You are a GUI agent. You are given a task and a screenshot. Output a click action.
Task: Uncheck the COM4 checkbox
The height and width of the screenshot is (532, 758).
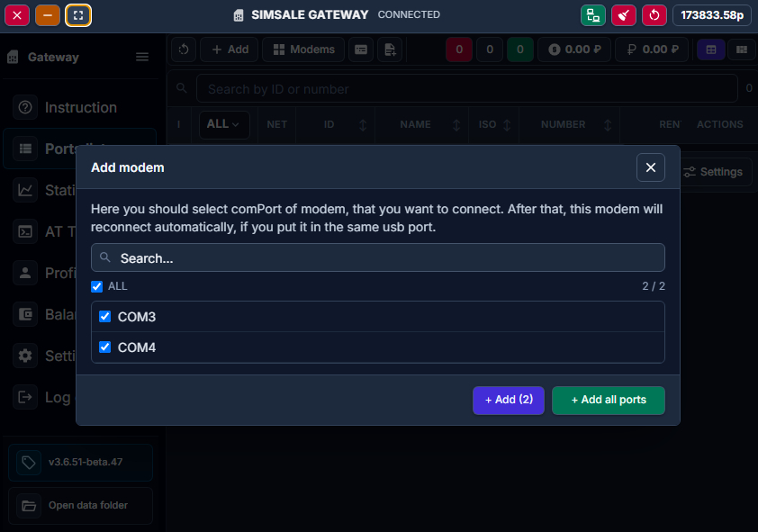click(x=105, y=347)
